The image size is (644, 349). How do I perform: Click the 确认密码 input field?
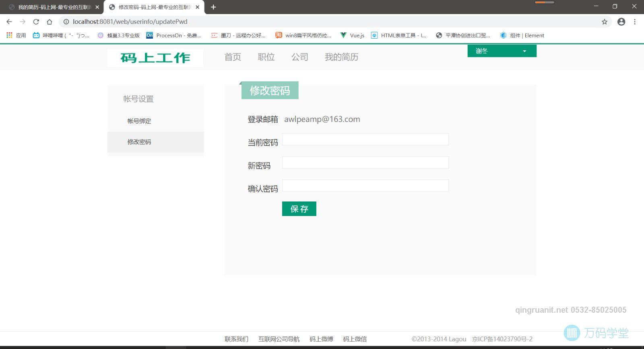[365, 185]
